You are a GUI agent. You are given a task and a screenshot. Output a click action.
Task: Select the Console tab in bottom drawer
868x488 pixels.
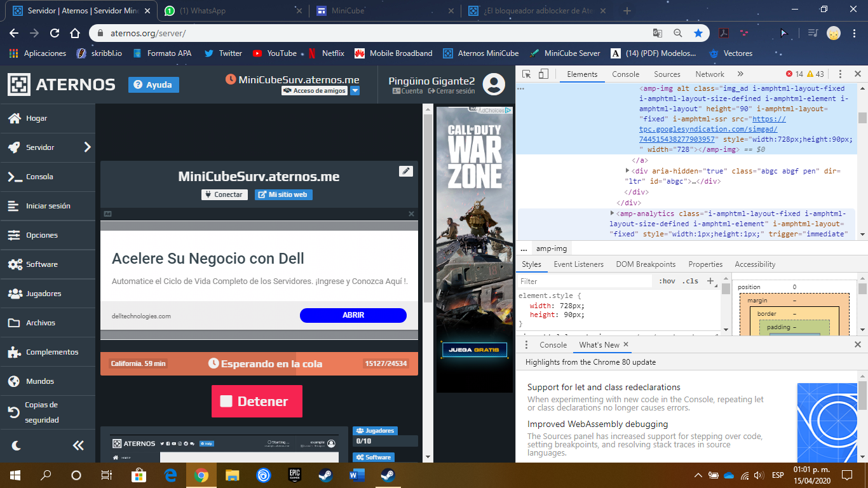[x=553, y=344]
